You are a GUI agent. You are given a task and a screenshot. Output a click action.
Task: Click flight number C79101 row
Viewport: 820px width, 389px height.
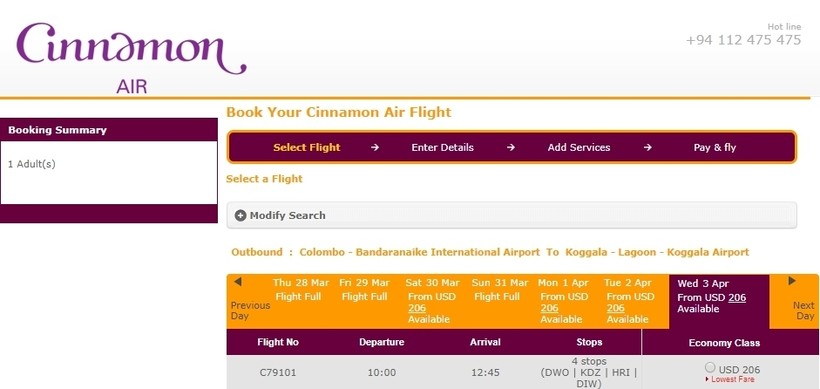[523, 372]
